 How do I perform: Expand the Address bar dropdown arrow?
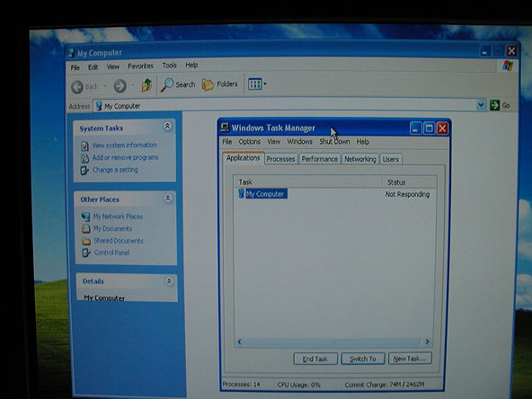pos(481,105)
